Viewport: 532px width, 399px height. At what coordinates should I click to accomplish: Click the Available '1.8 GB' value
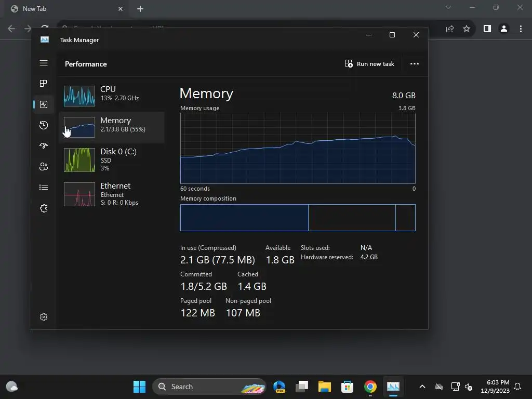click(280, 260)
